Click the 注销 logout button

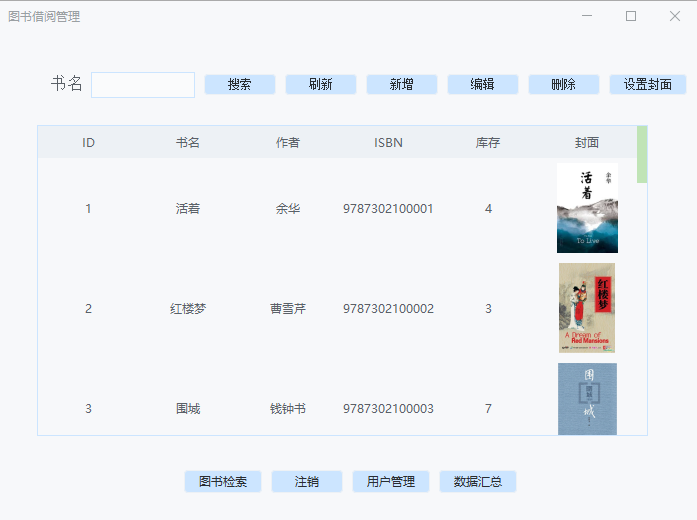pyautogui.click(x=307, y=482)
